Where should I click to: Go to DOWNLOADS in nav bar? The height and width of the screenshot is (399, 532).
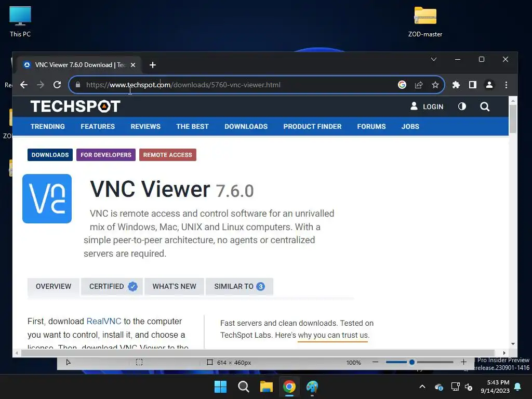point(246,126)
